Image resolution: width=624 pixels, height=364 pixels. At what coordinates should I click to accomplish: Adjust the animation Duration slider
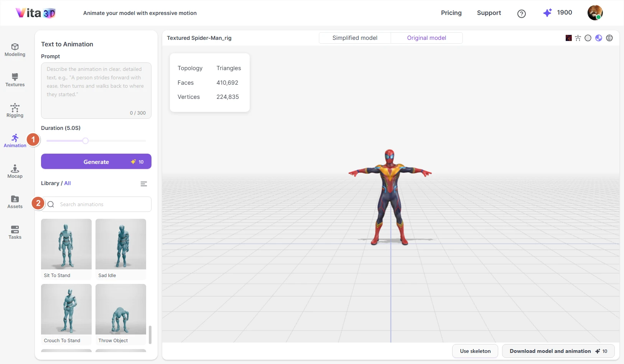(x=85, y=141)
